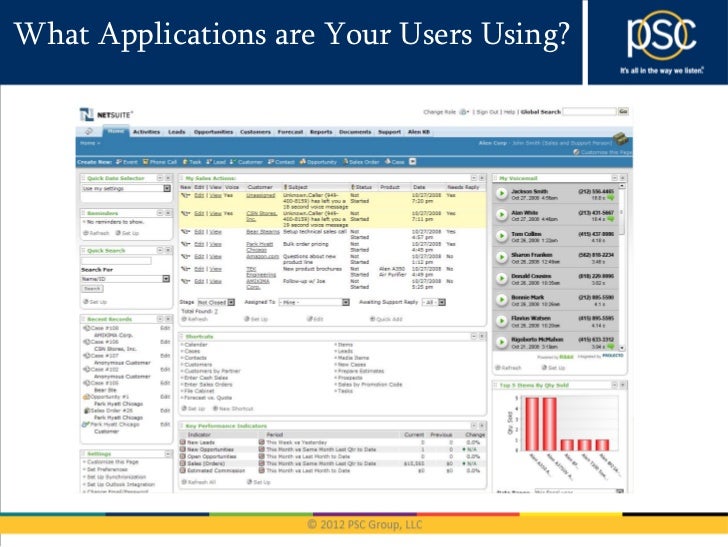This screenshot has width=728, height=547.
Task: Click the Sign Out link
Action: tap(487, 112)
